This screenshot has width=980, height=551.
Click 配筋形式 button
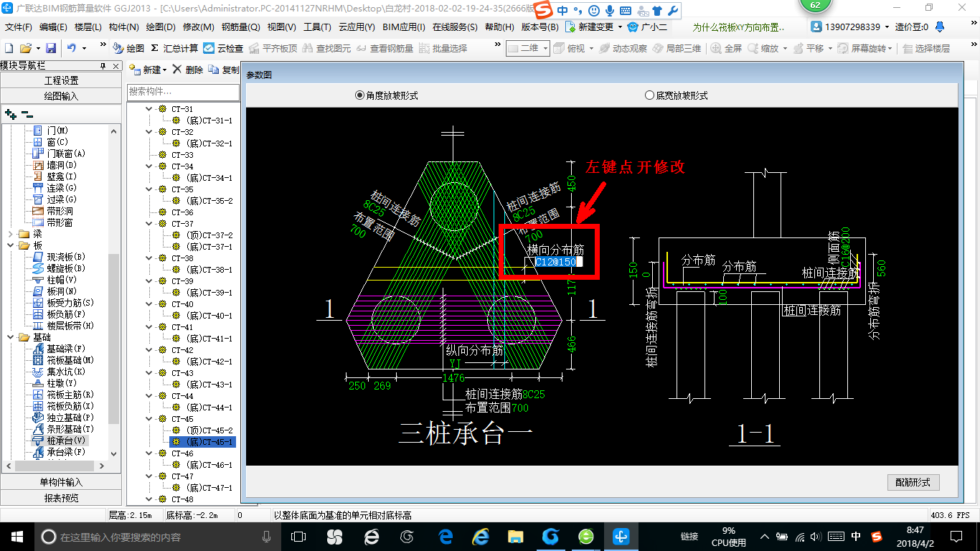(913, 482)
